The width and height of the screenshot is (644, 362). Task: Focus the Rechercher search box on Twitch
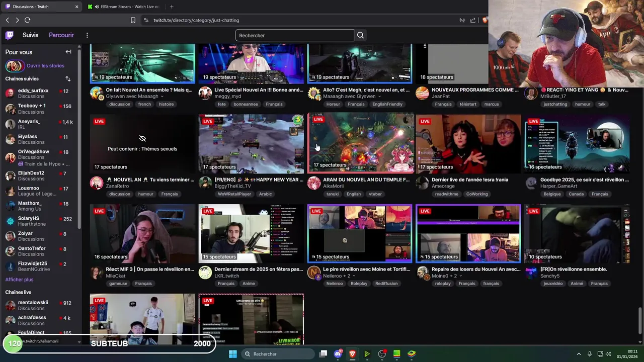coord(294,35)
